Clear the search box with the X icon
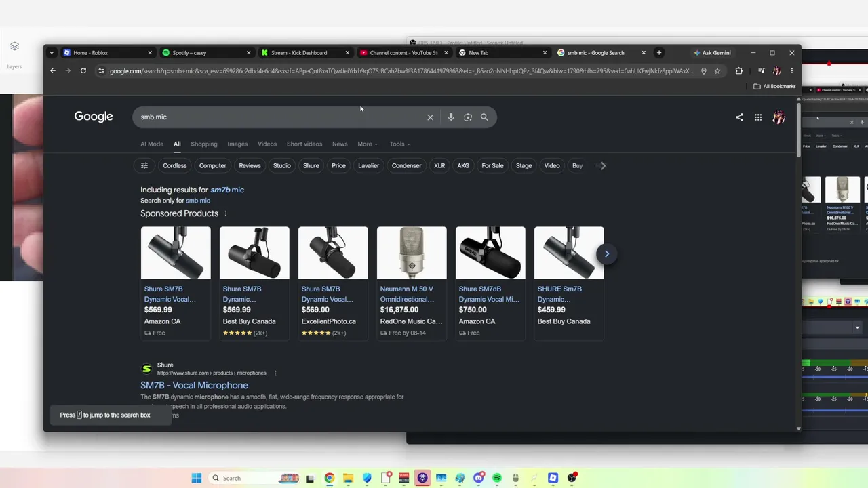Image resolution: width=868 pixels, height=488 pixels. coord(430,117)
